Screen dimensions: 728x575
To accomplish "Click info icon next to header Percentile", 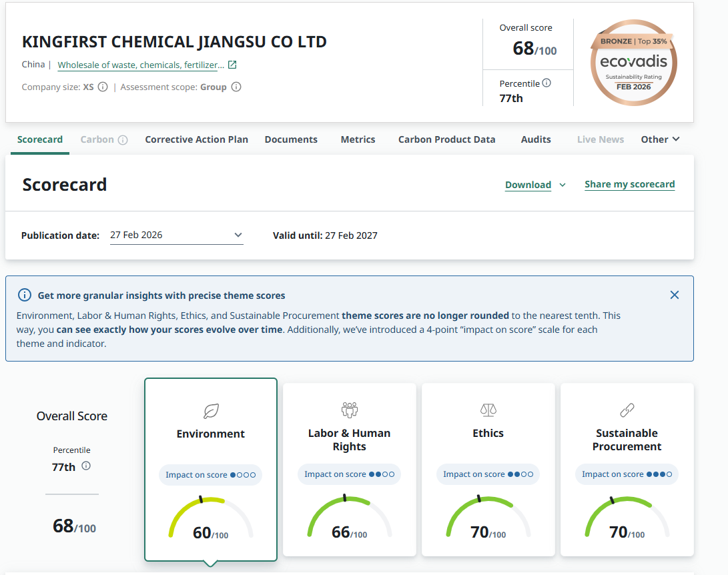I will (547, 83).
